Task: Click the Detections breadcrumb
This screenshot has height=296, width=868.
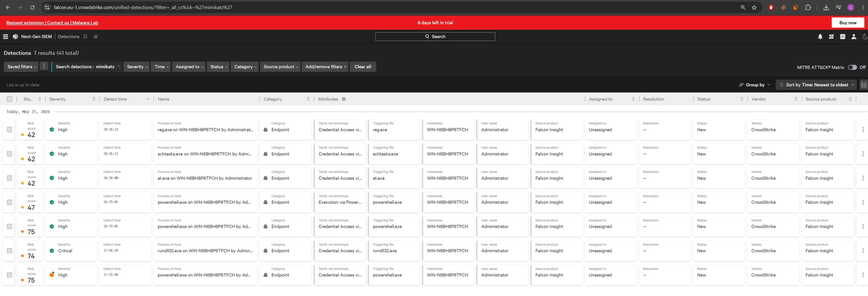Action: [68, 37]
